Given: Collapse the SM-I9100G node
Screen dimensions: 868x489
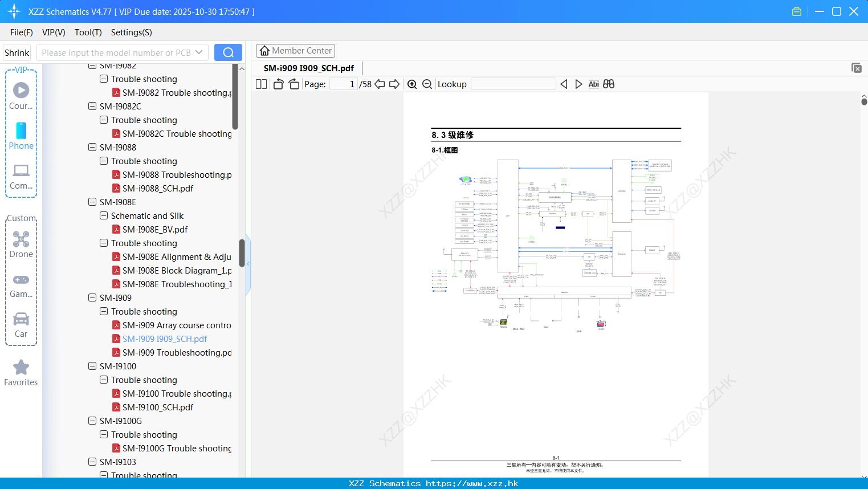Looking at the screenshot, I should 92,421.
